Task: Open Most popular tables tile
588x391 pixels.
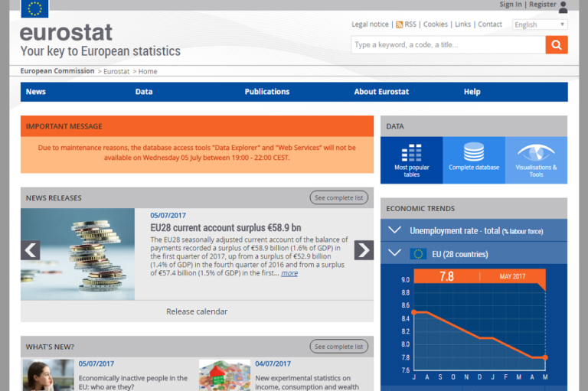Action: point(411,160)
